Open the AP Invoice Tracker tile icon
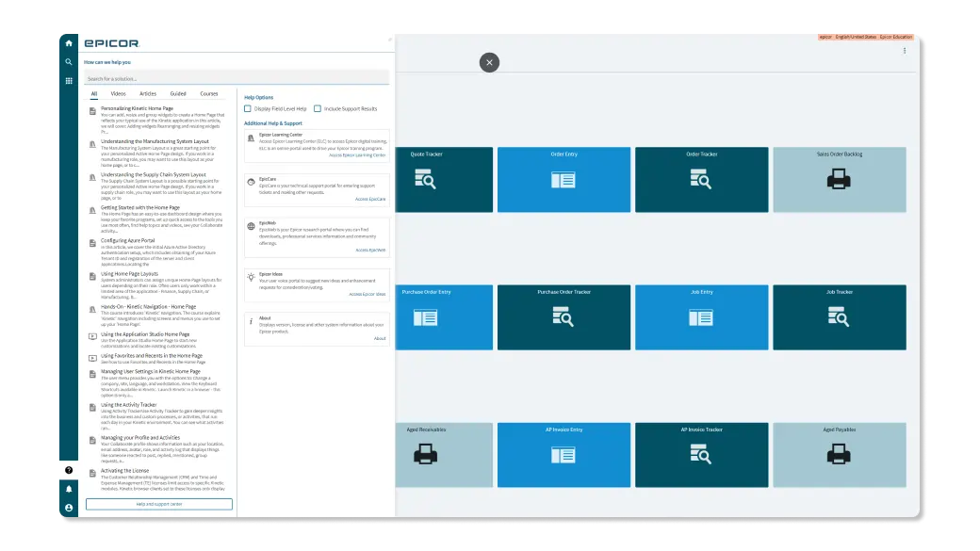Image resolution: width=980 pixels, height=551 pixels. (x=701, y=454)
